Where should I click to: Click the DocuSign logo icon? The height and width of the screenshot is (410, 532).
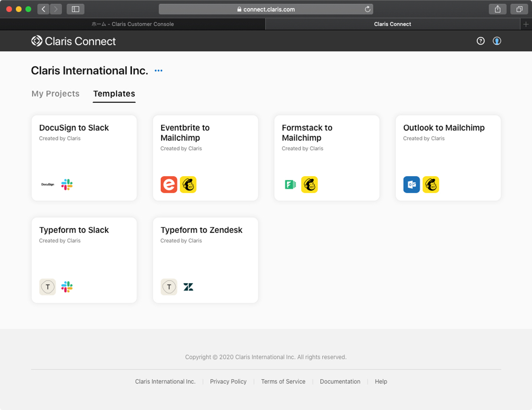coord(48,184)
